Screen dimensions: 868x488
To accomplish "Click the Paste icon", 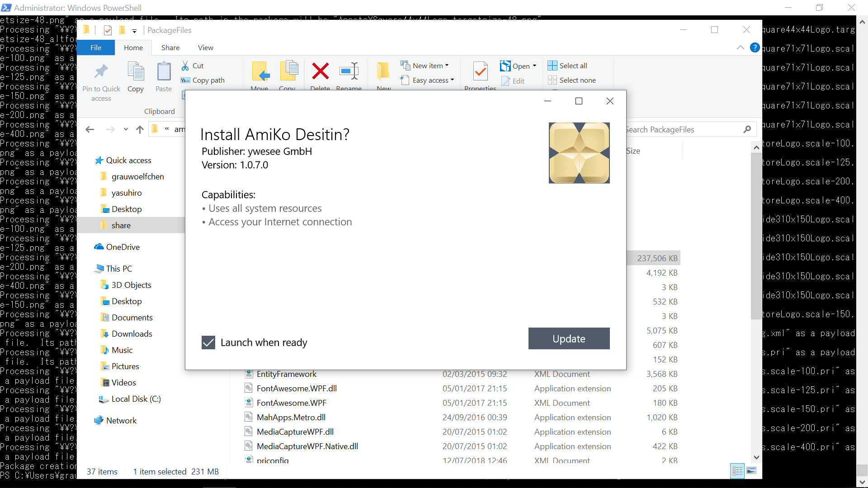I will pyautogui.click(x=163, y=77).
